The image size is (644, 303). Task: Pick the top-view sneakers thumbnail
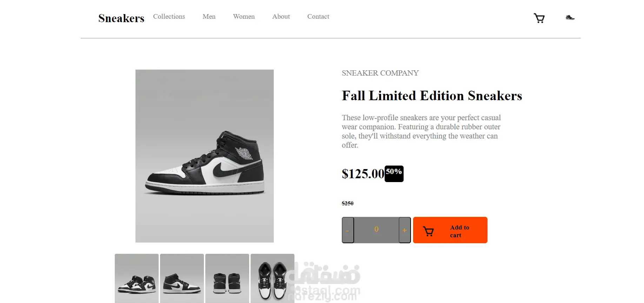(272, 278)
